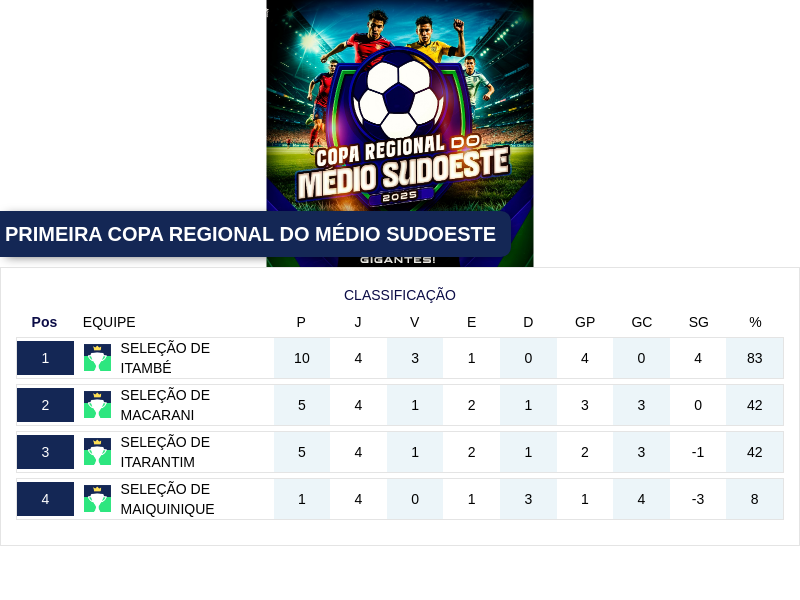Open the SELEÇÃO DE MACARANI team link
800x600 pixels.
[x=165, y=405]
